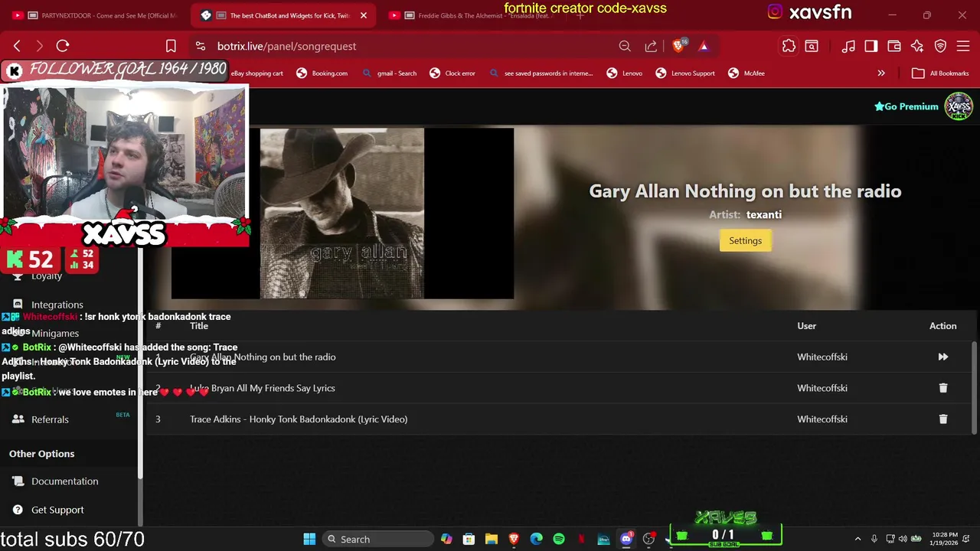
Task: Click the song list vertical scrollbar
Action: tap(975, 386)
